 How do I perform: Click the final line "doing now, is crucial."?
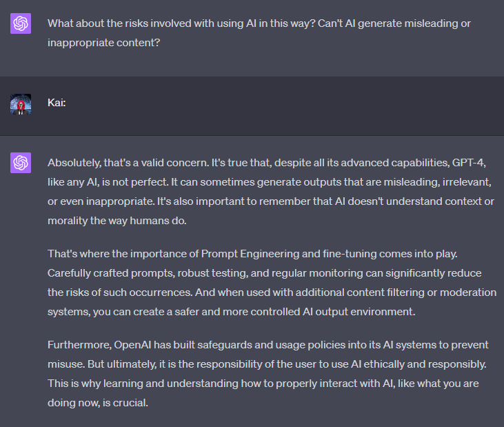pos(98,401)
